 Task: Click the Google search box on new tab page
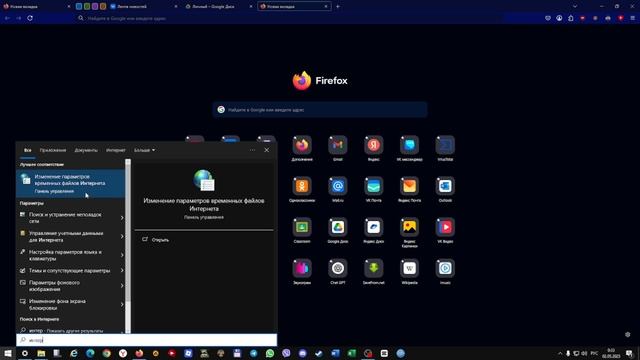point(320,109)
